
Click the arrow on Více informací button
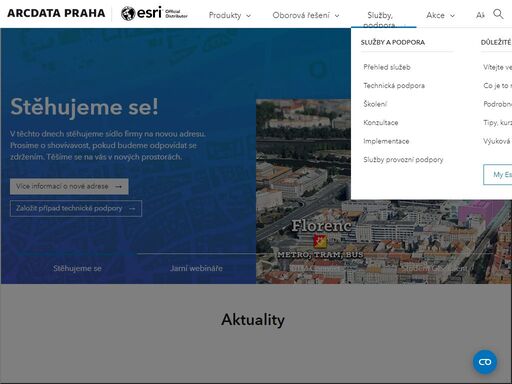118,187
